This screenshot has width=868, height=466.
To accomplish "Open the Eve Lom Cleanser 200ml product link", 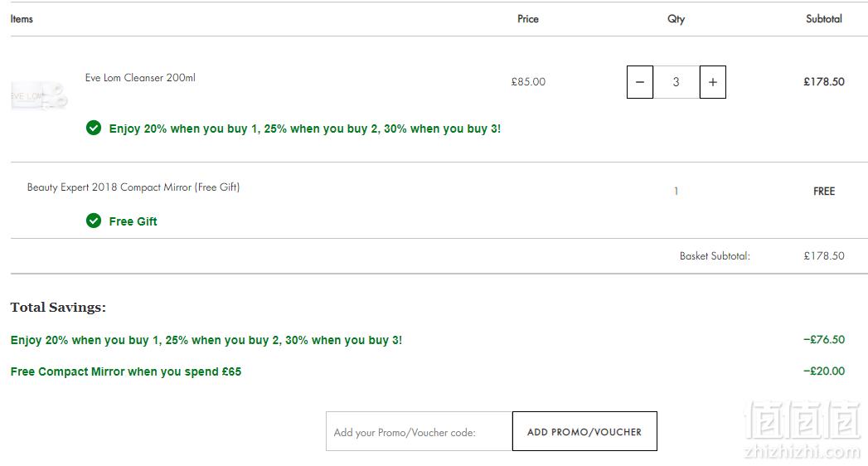I will click(x=140, y=78).
